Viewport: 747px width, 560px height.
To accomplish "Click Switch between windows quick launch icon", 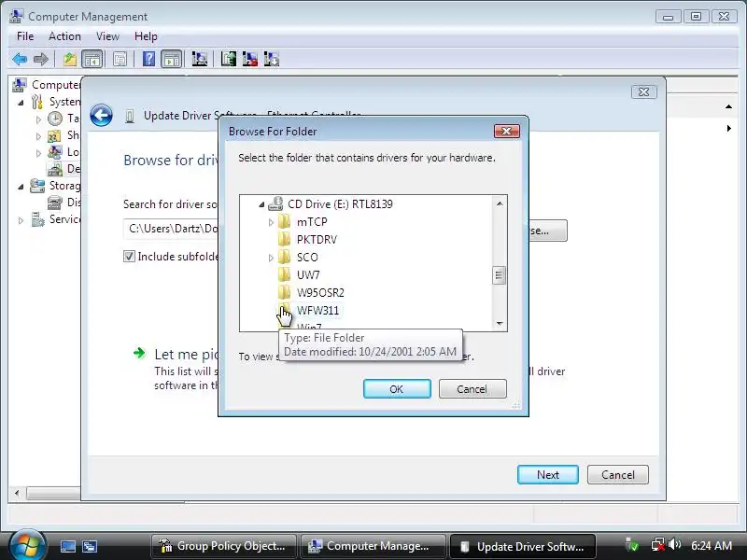I will click(x=89, y=546).
